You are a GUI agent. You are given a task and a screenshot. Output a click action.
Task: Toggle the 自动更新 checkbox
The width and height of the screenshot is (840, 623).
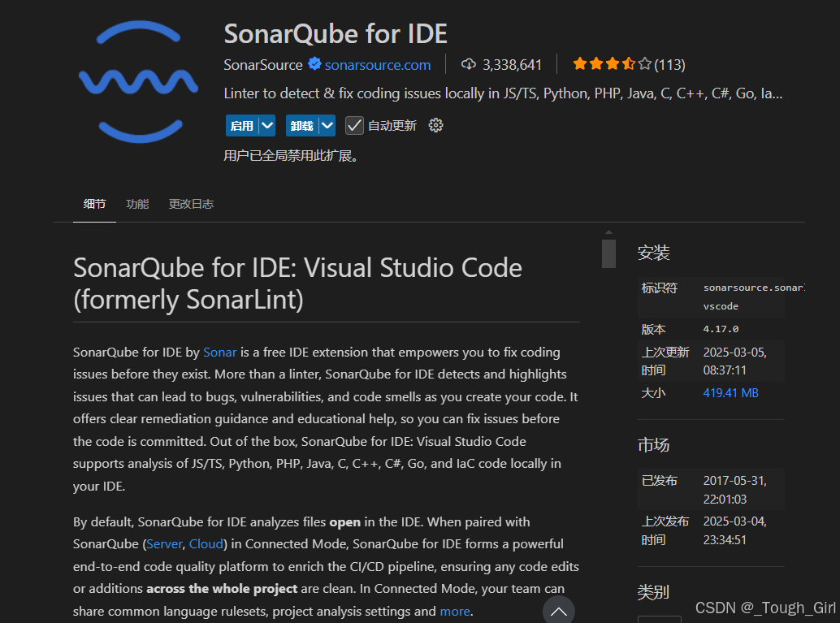[354, 125]
